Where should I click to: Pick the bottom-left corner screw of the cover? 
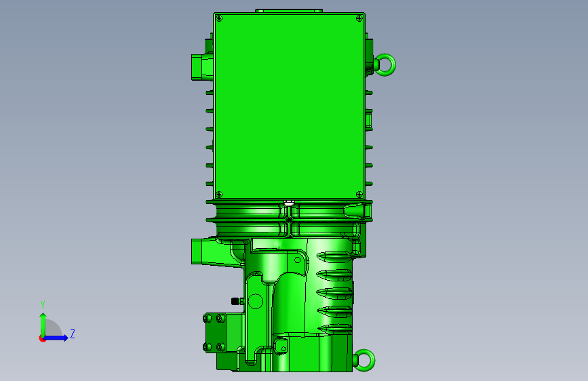click(x=219, y=195)
